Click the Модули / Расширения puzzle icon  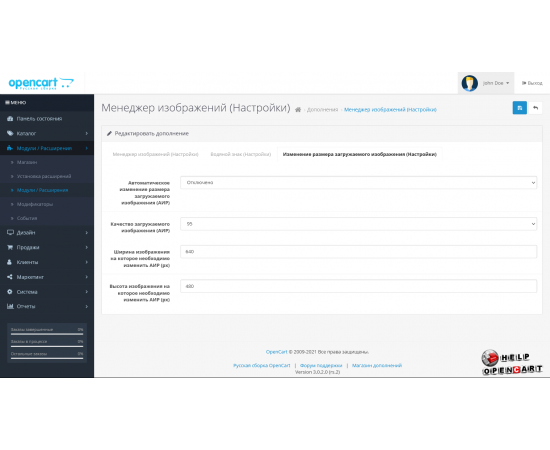click(10, 148)
